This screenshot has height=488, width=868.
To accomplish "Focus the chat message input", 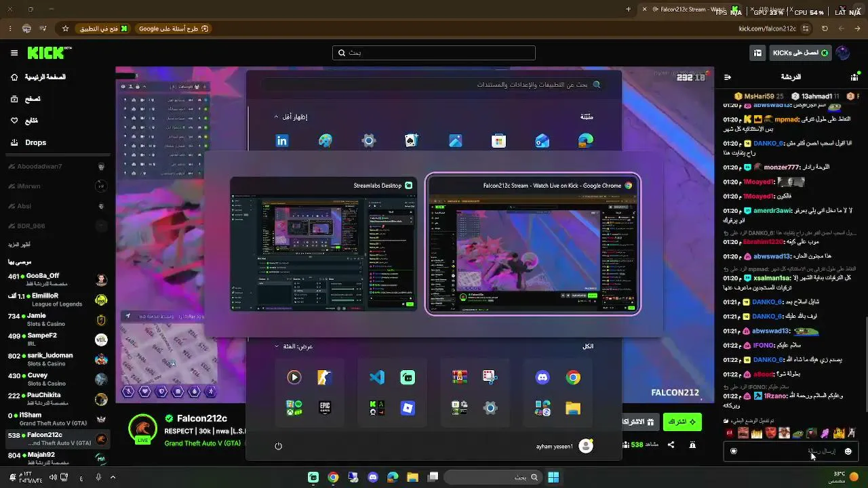I will 791,451.
